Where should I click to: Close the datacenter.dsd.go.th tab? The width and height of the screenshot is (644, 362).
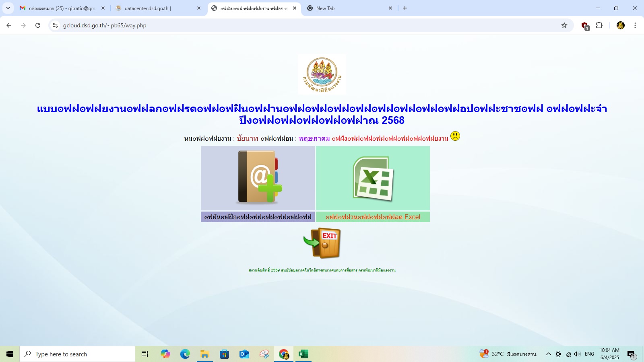point(199,8)
